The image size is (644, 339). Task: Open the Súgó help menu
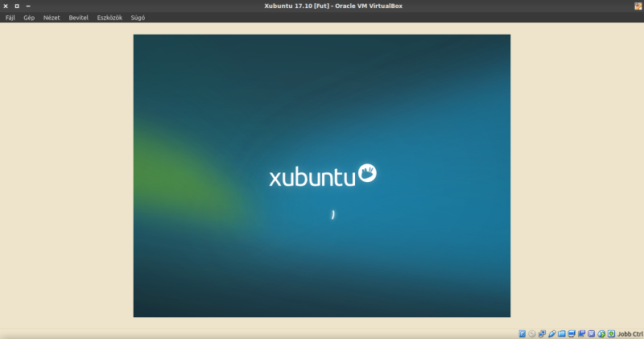(138, 17)
